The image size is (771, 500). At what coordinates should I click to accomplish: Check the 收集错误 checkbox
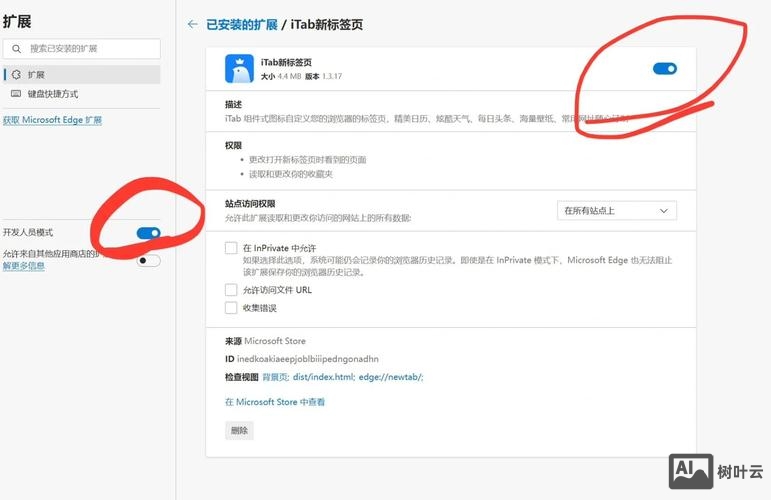(231, 308)
